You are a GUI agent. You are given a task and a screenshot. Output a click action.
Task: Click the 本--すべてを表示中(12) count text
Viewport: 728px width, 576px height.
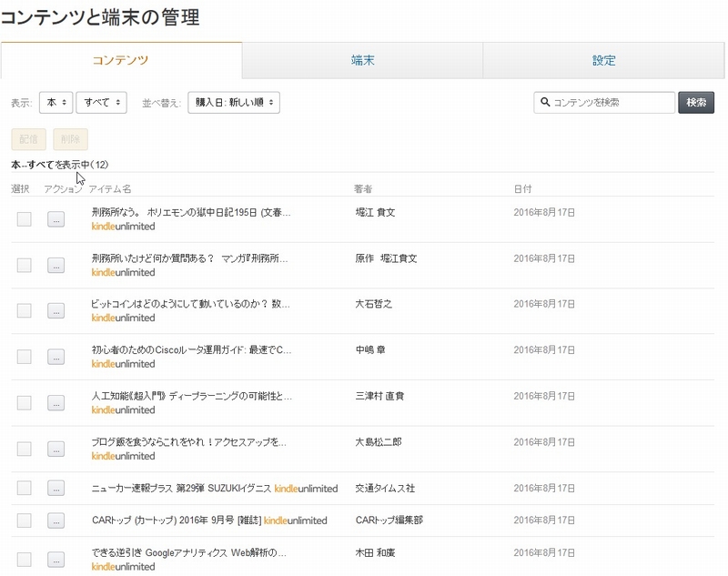pyautogui.click(x=60, y=165)
